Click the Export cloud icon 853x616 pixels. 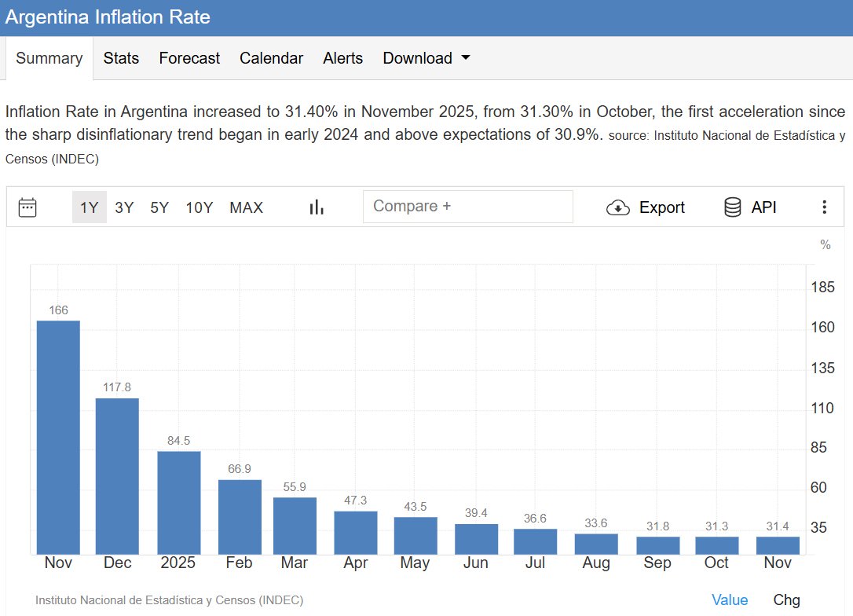(618, 207)
